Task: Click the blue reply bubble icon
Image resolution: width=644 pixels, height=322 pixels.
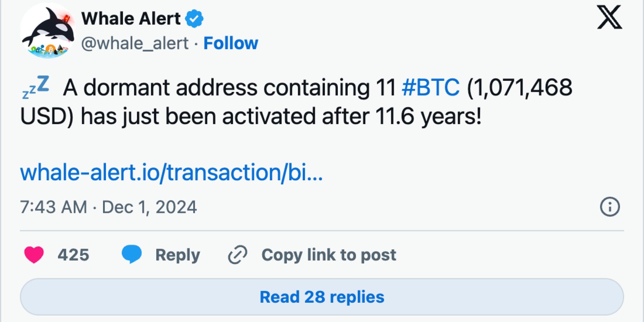Action: click(x=132, y=254)
